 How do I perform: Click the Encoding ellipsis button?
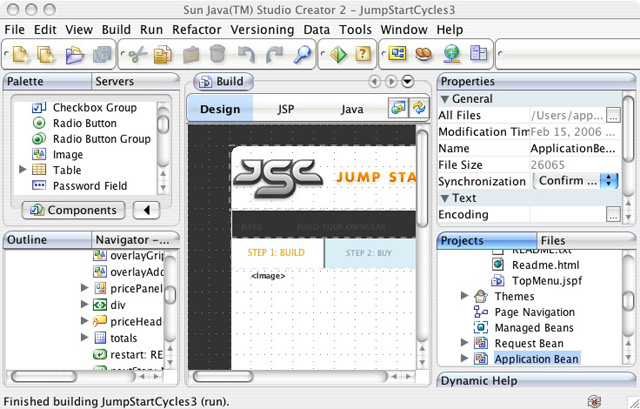613,214
